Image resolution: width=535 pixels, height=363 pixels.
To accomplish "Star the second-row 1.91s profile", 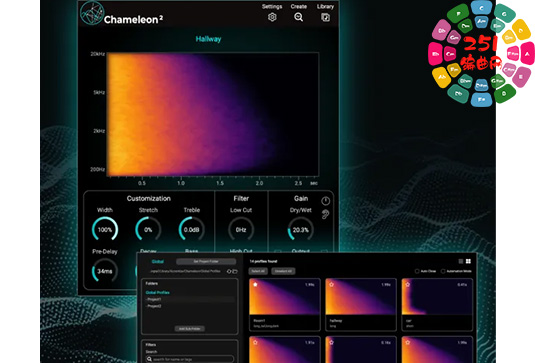I will click(x=255, y=342).
